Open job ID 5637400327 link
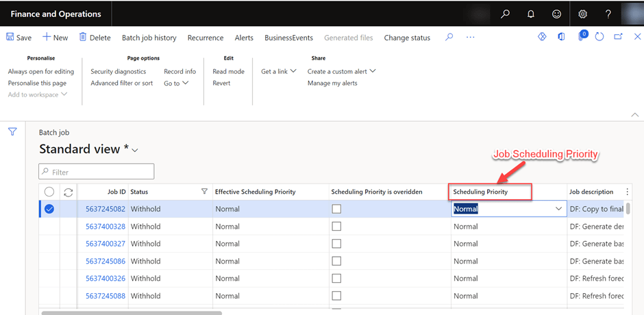644x315 pixels. 106,244
